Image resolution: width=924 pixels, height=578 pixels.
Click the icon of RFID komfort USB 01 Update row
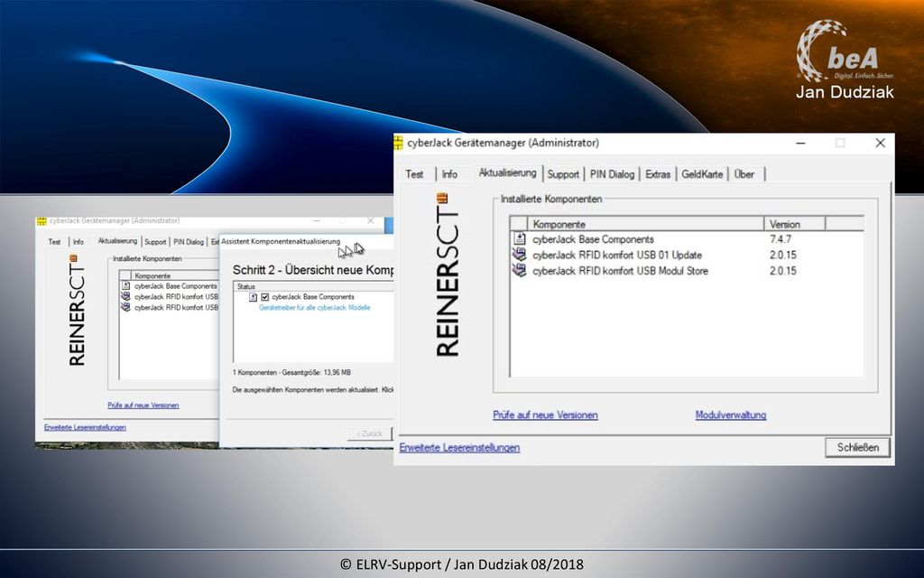click(519, 255)
